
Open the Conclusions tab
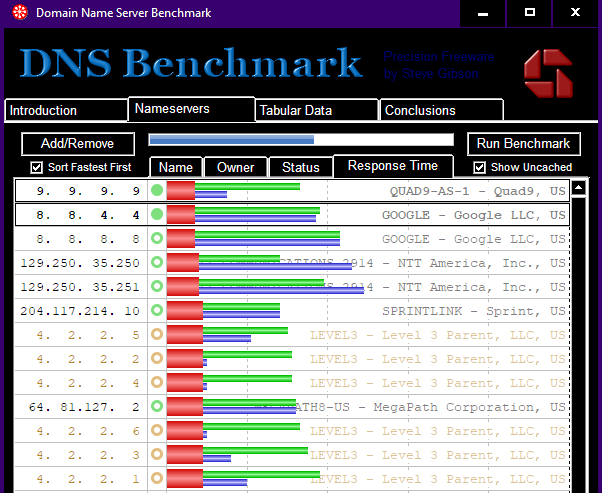(442, 111)
